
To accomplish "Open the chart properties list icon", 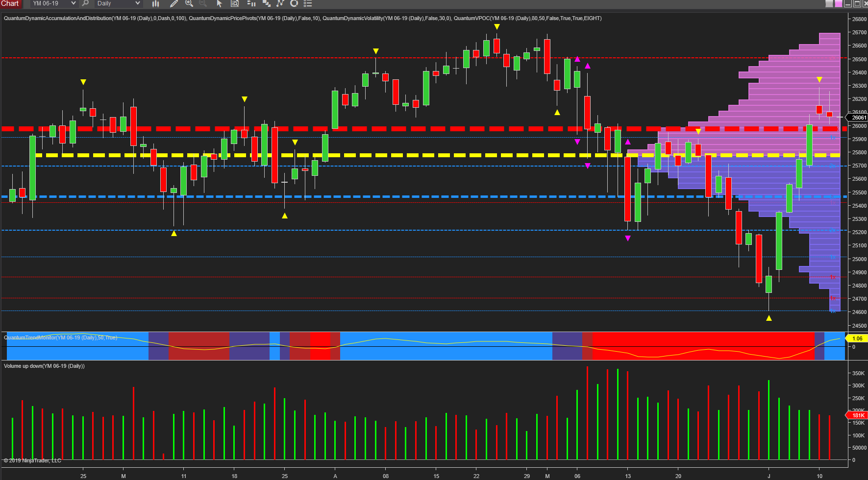I will [x=308, y=3].
